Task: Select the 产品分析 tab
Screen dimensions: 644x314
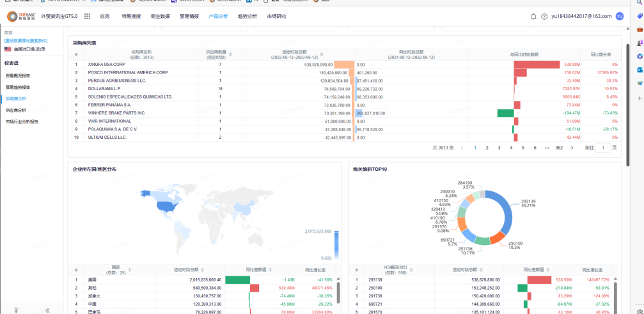Action: [x=218, y=17]
